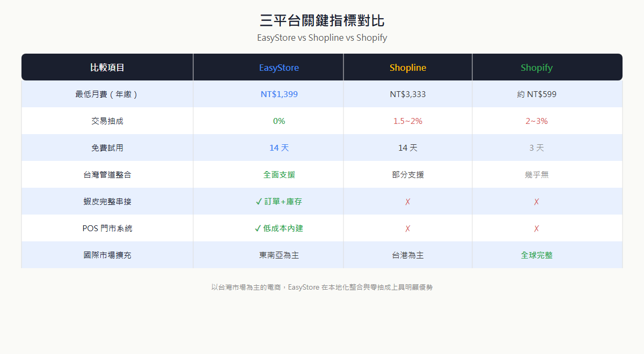Click the 台灣管道整合 row label
Image resolution: width=644 pixels, height=354 pixels.
pyautogui.click(x=107, y=175)
